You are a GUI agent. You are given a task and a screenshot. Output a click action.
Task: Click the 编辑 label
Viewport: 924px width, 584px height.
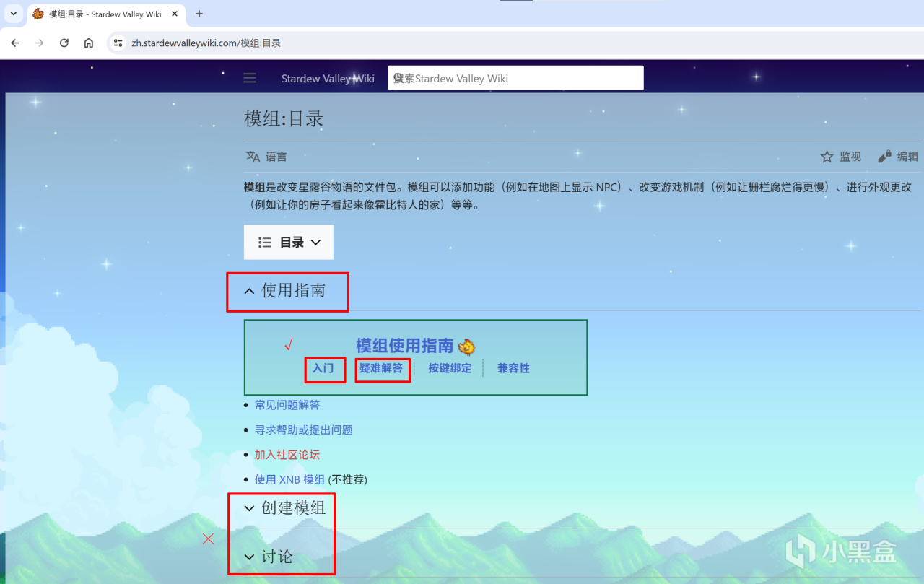(907, 157)
